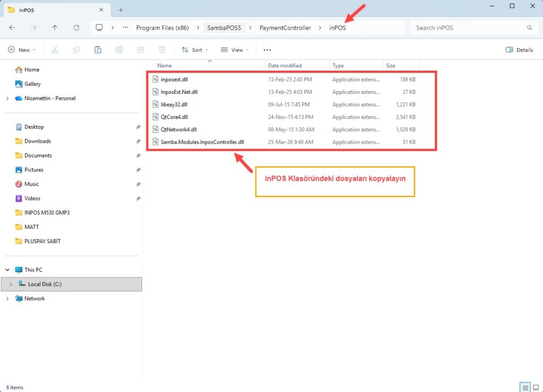Click the Rename icon in toolbar

119,50
